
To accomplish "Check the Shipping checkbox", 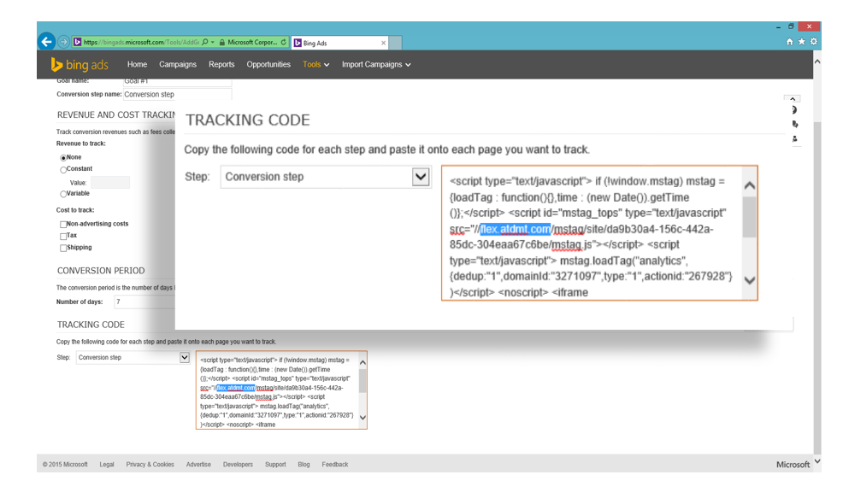I will [63, 249].
